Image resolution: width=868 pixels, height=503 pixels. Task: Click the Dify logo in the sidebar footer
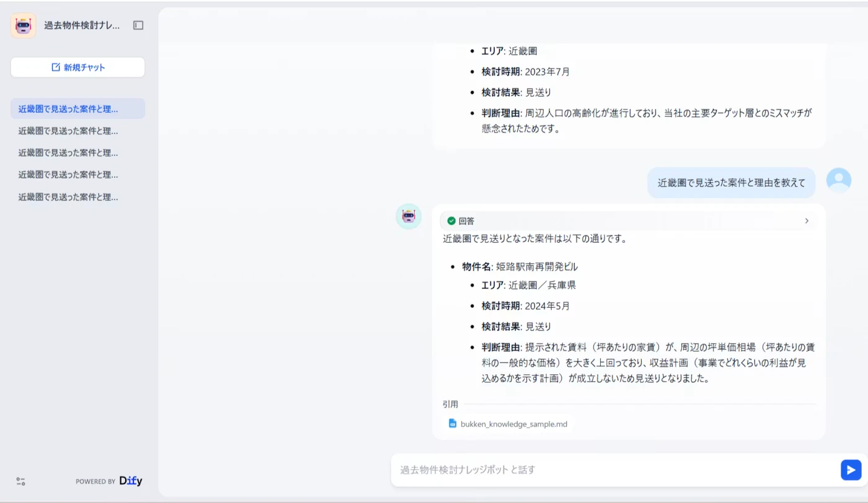(131, 481)
